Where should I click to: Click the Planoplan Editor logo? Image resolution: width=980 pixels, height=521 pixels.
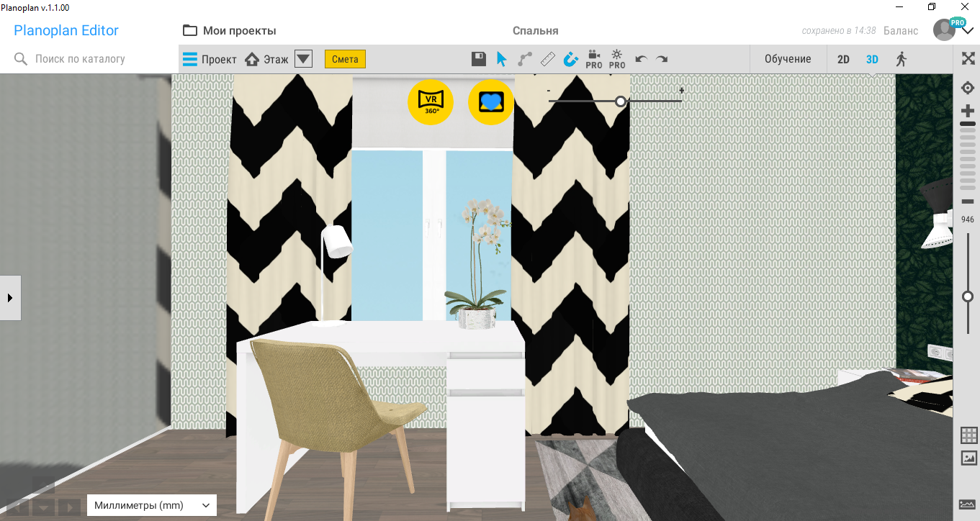[66, 30]
